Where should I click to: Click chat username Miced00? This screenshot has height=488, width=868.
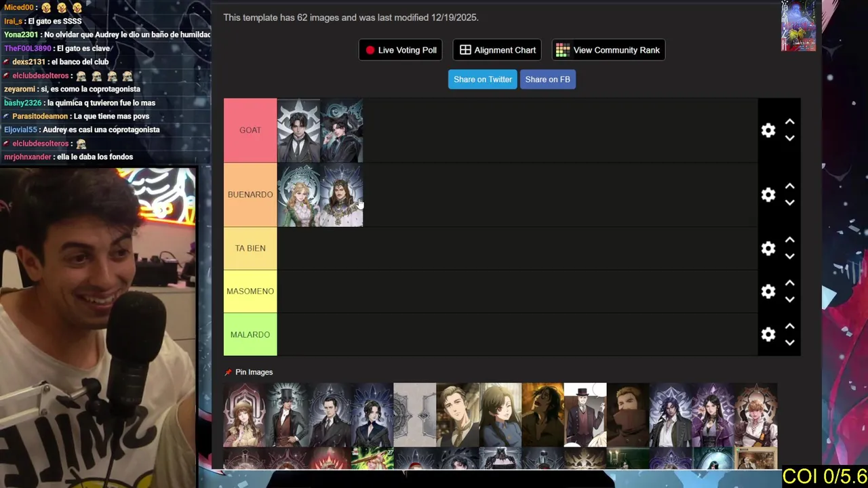click(x=19, y=7)
